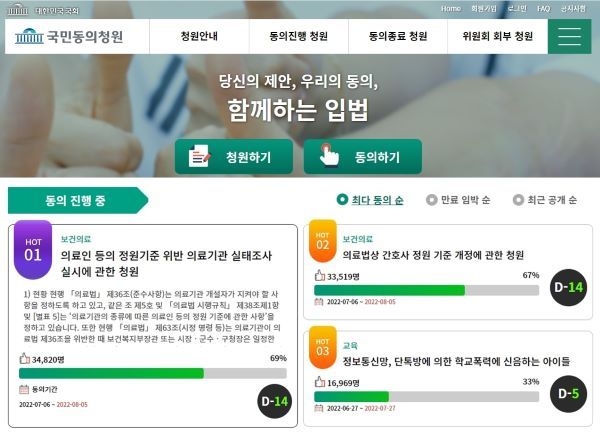
Task: Open the 동의종료 청원 menu
Action: pyautogui.click(x=398, y=36)
